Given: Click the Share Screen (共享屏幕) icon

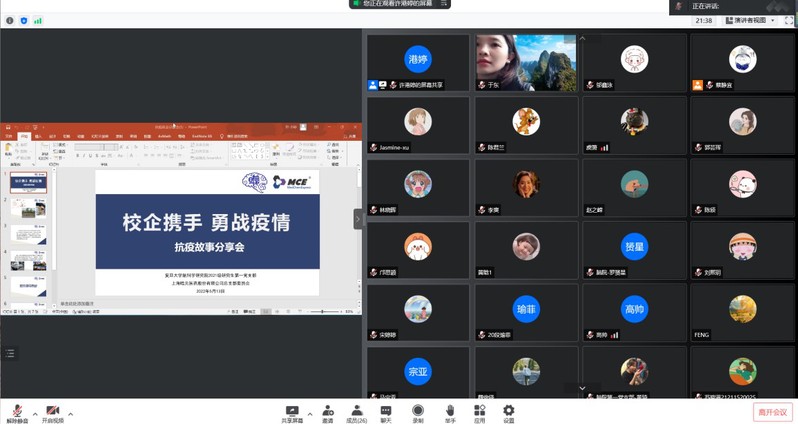Looking at the screenshot, I should tap(292, 412).
